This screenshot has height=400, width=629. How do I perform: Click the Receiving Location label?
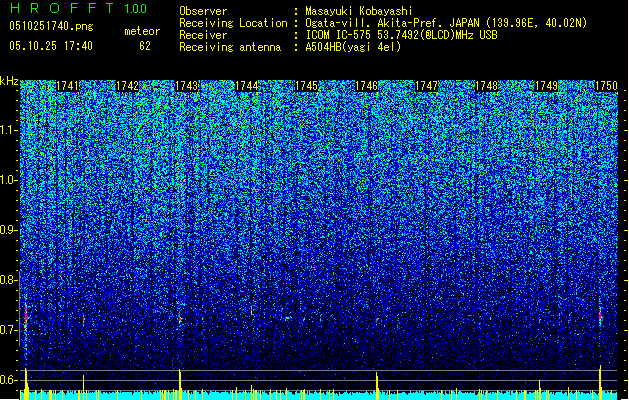tap(233, 23)
